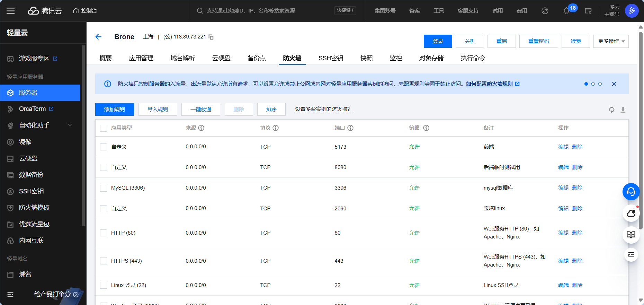Toggle the select-all checkbox in table header
Image resolution: width=644 pixels, height=305 pixels.
tap(103, 128)
